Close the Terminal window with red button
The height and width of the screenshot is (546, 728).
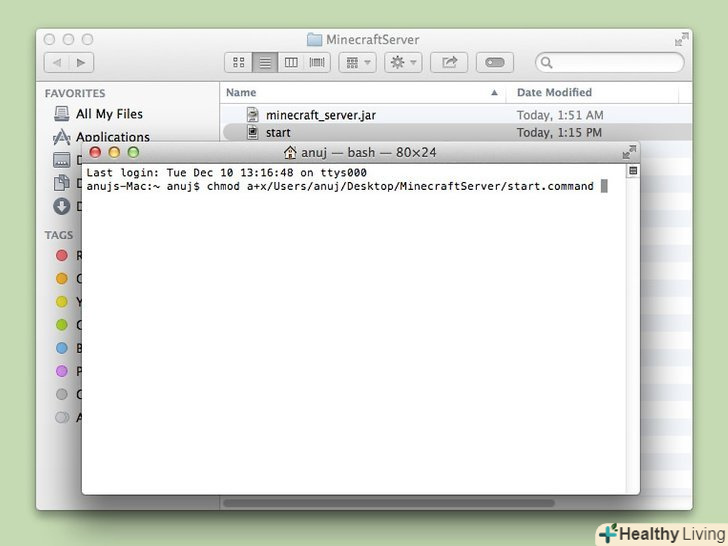pyautogui.click(x=95, y=152)
